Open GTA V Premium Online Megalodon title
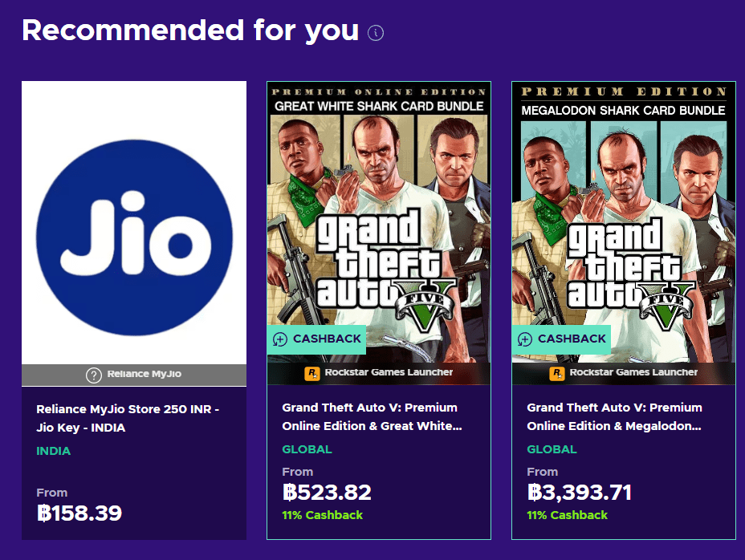The image size is (745, 560). click(617, 416)
